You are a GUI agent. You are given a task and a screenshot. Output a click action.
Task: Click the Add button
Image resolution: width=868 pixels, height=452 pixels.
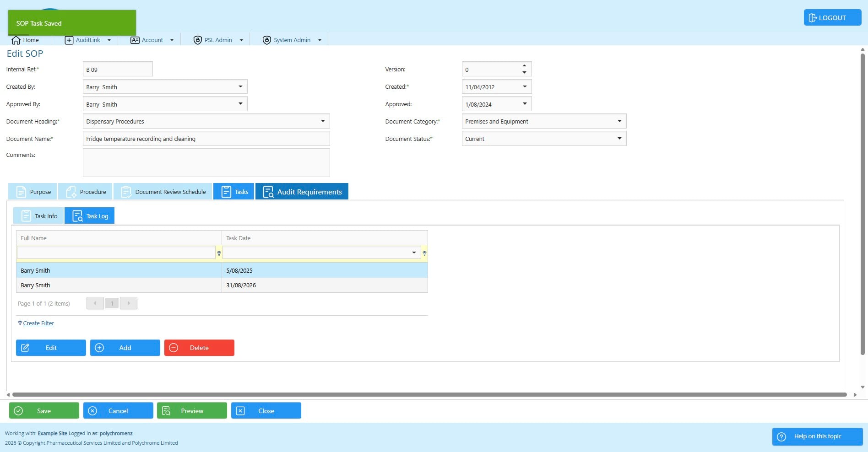click(x=125, y=348)
